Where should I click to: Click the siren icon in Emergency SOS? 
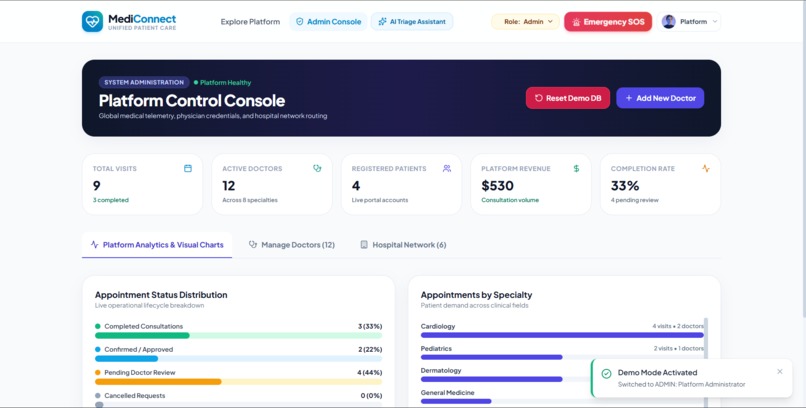point(576,22)
